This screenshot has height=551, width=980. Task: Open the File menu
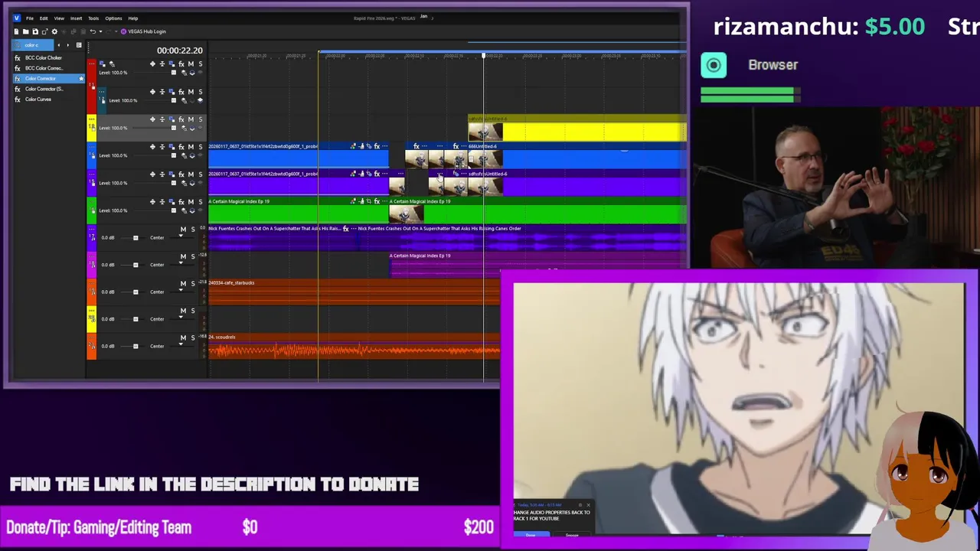point(30,18)
